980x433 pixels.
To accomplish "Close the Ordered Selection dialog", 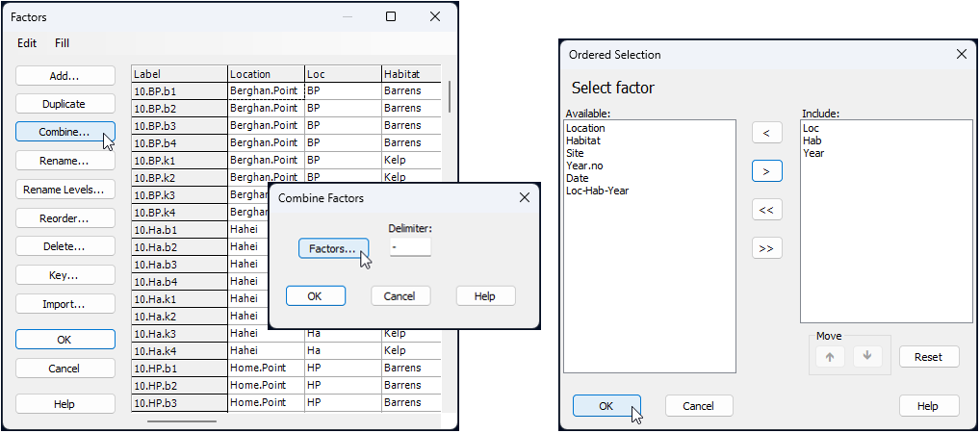I will 961,55.
